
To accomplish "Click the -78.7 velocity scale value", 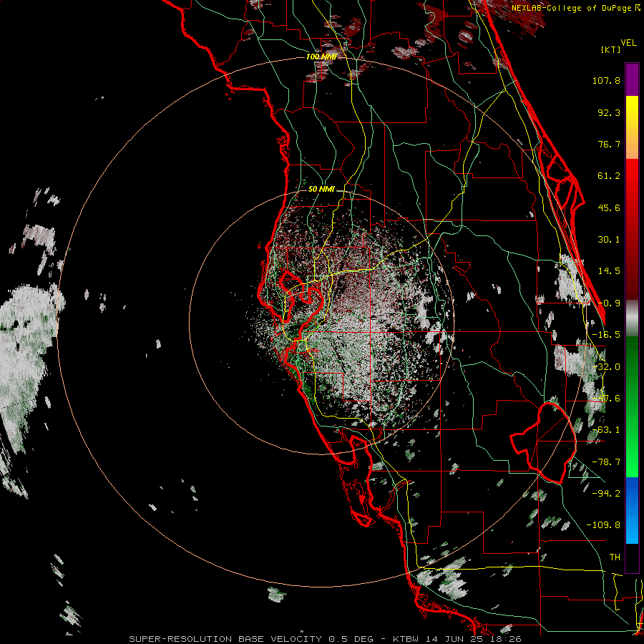I will 606,462.
